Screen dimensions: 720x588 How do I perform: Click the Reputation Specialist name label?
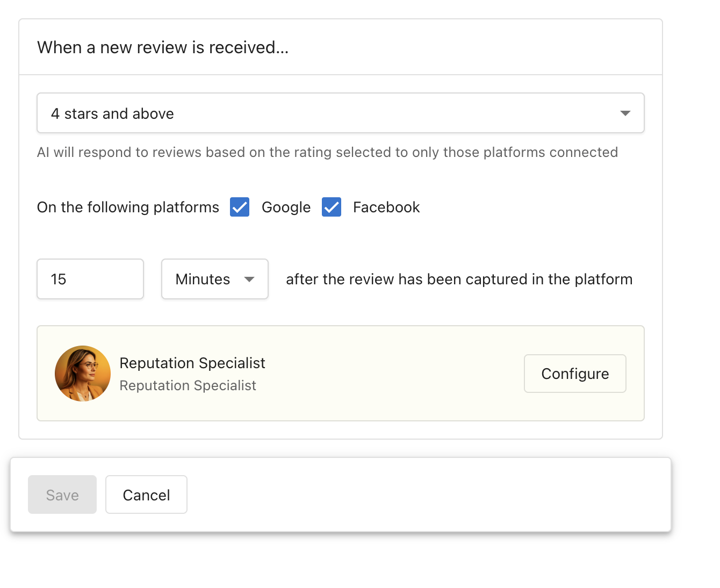pos(192,363)
